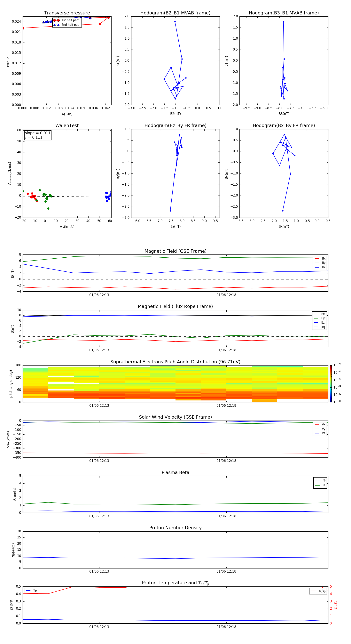Click the Suprathermal Electrons Pitch Angle Distribution title
Viewport: 351px width, 644px height.
175,362
